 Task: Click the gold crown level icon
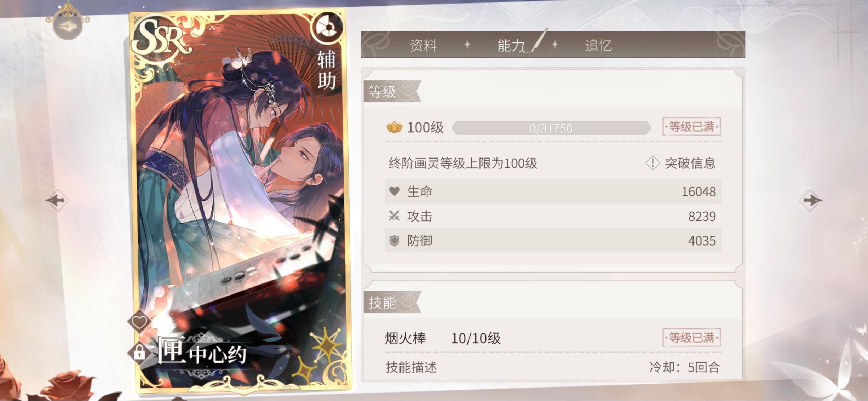pyautogui.click(x=394, y=127)
